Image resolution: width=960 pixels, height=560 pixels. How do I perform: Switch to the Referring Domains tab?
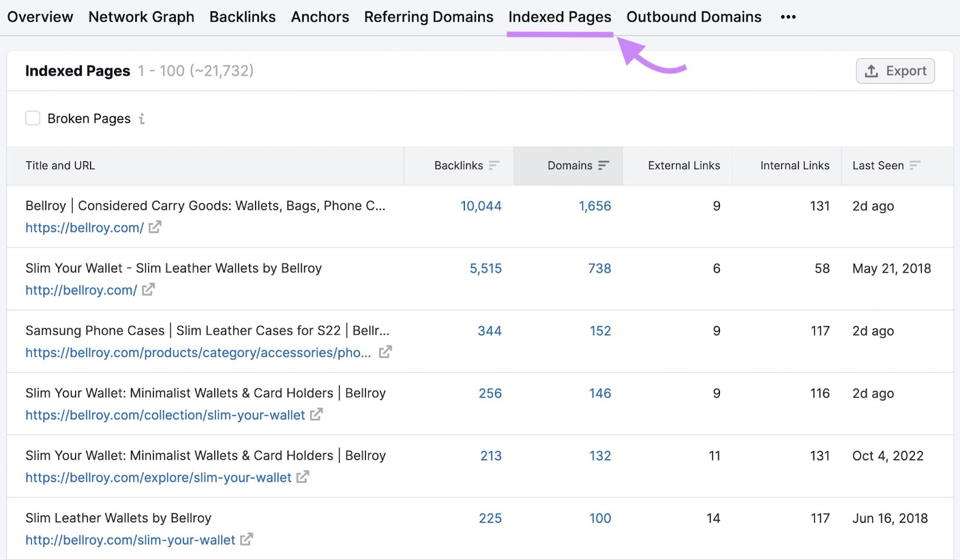pyautogui.click(x=428, y=17)
